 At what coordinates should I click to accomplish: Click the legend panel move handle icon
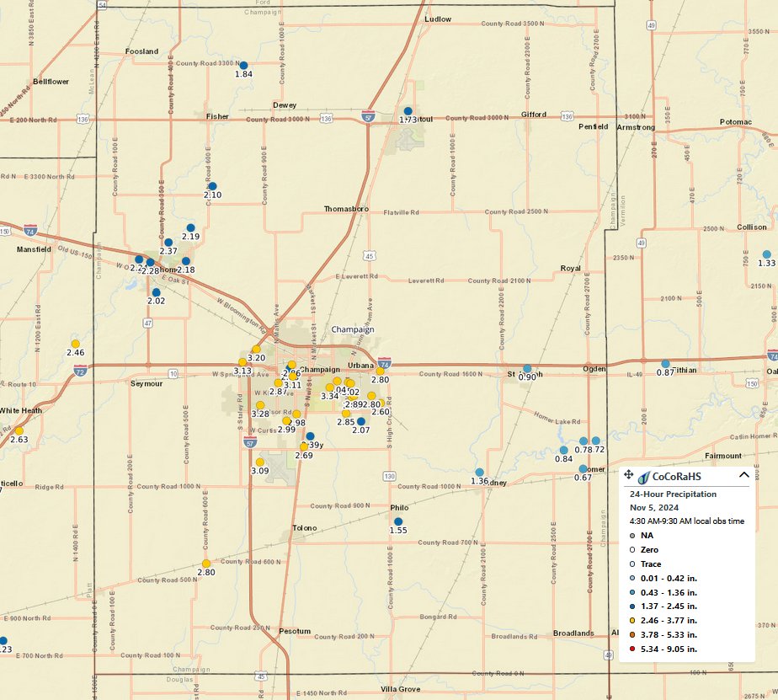(628, 474)
